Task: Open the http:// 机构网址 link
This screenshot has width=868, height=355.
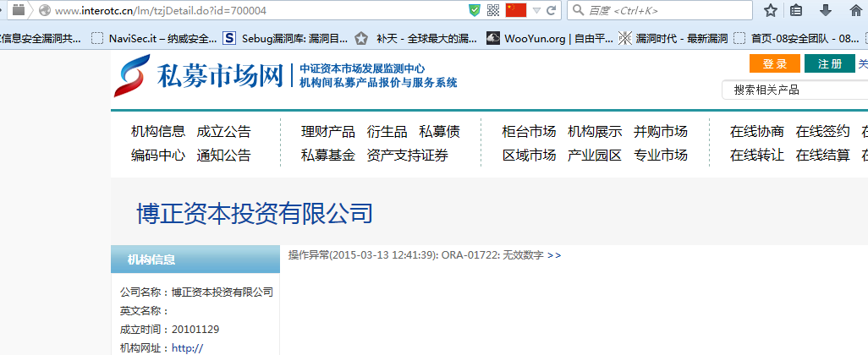Action: [188, 348]
